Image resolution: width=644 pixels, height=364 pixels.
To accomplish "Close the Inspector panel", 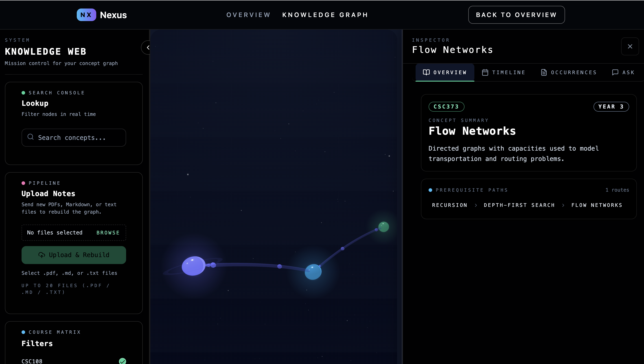I will 630,46.
